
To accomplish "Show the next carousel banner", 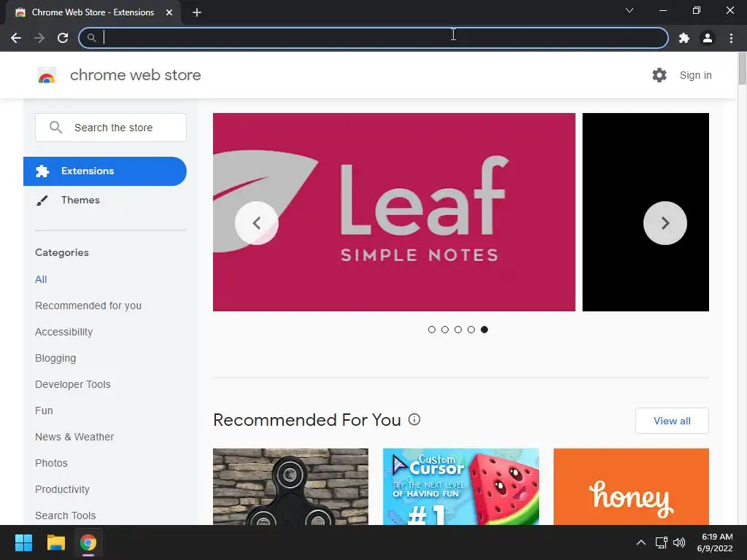I will 665,223.
